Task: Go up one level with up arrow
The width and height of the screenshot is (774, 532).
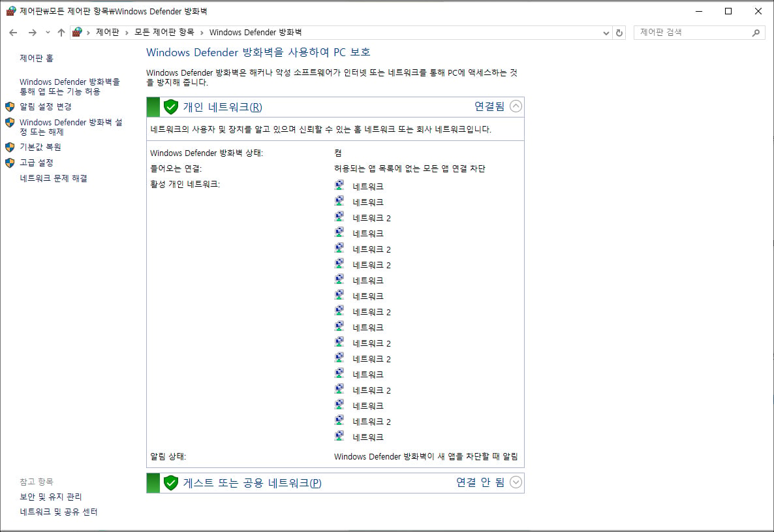Action: pyautogui.click(x=61, y=33)
